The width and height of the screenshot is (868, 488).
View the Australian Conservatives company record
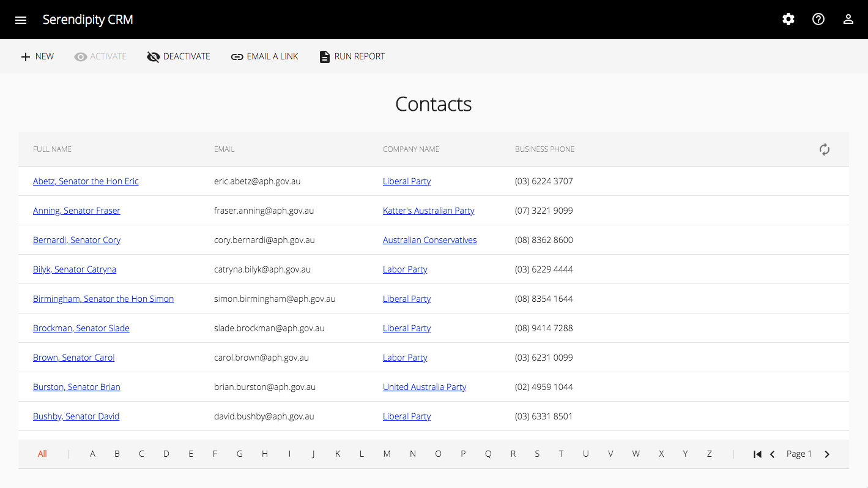tap(429, 239)
